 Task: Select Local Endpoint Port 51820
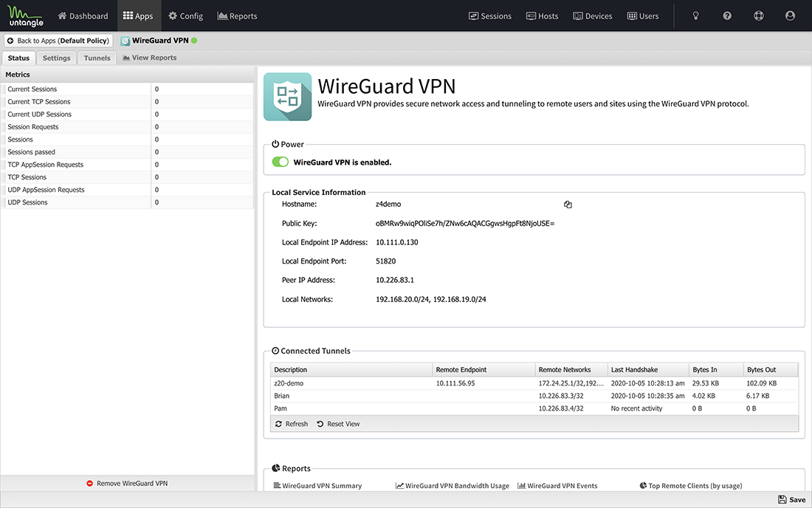point(386,261)
